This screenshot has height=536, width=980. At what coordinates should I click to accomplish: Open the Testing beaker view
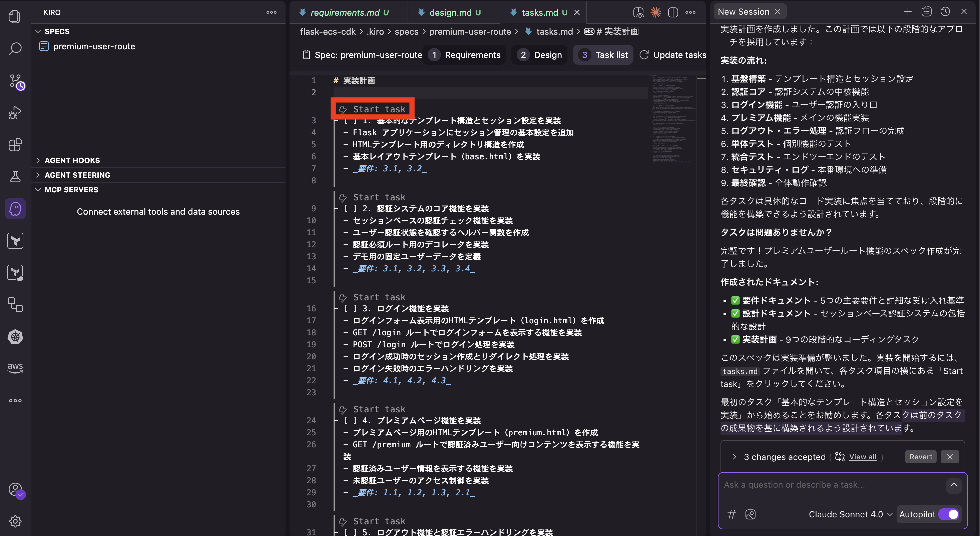(15, 176)
